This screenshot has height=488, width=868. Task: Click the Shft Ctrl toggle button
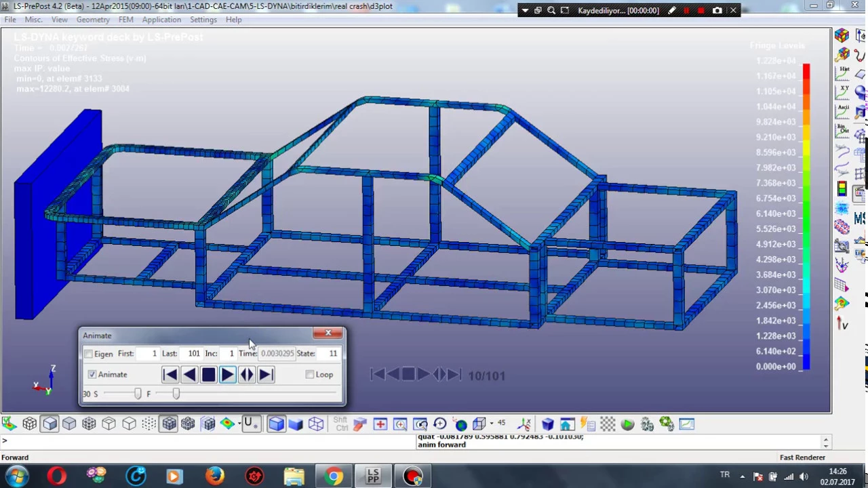pos(341,424)
